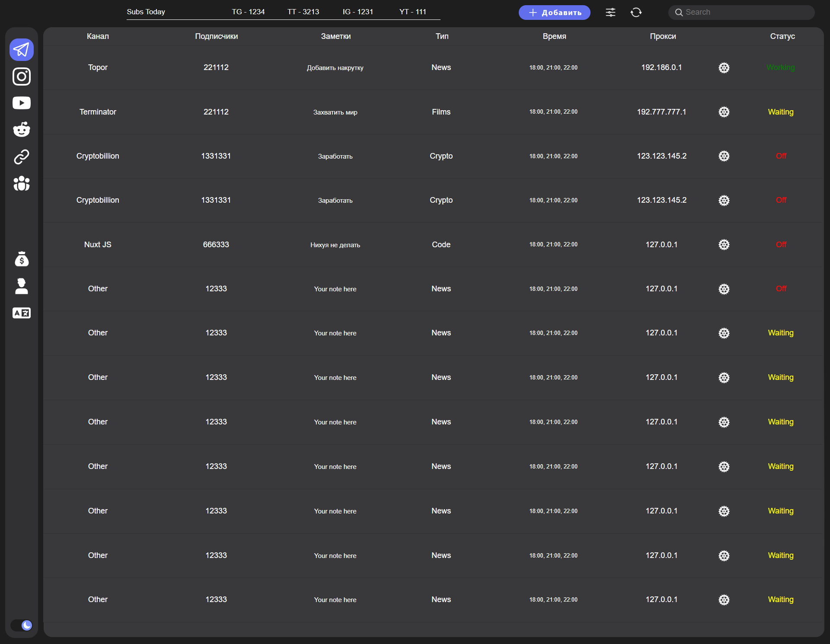
Task: Open settings gear for Terminator row
Action: click(724, 112)
